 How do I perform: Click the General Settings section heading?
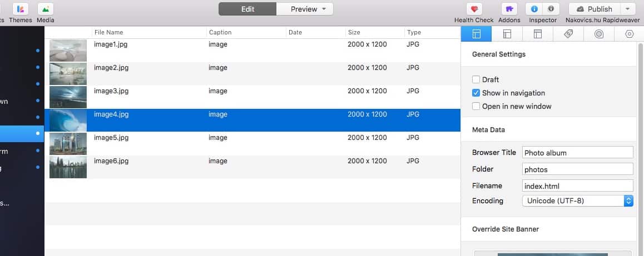point(499,54)
